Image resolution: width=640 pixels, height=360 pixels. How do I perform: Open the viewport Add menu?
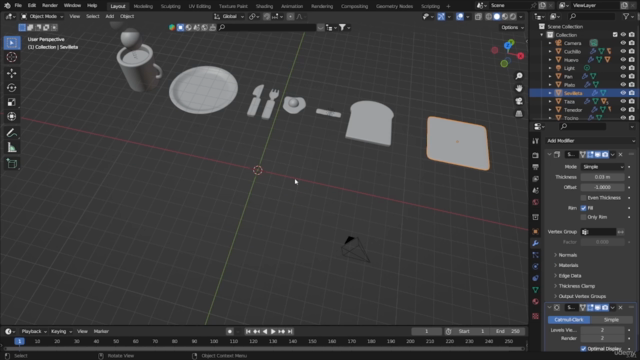click(x=110, y=16)
